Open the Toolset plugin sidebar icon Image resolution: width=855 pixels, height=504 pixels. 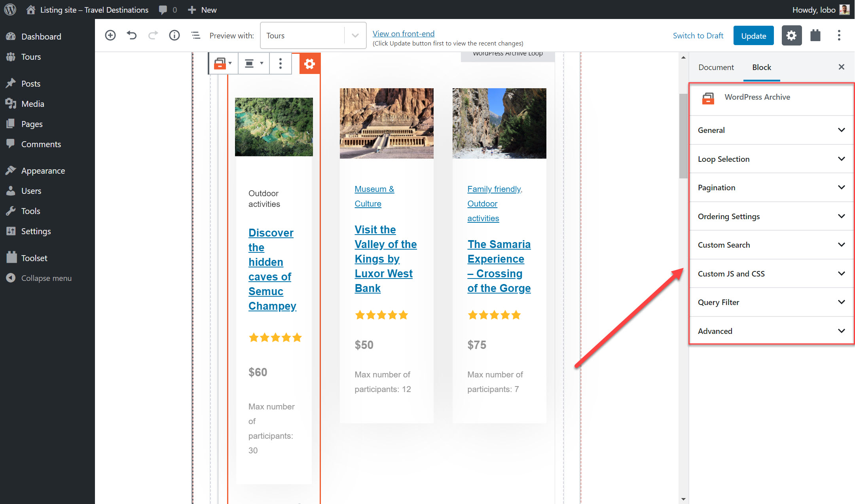click(x=815, y=36)
